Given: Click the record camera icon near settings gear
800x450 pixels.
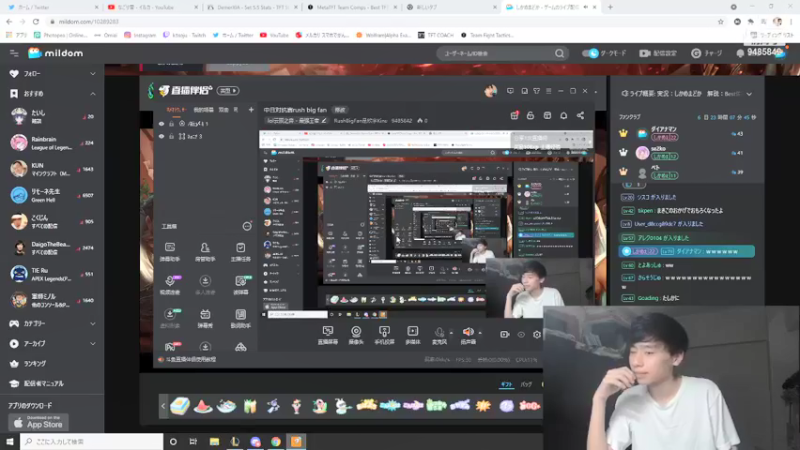Looking at the screenshot, I should (x=505, y=335).
